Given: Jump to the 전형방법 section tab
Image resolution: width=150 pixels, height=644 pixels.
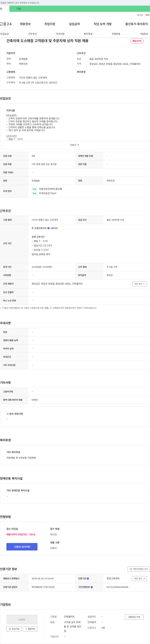Looking at the screenshot, I should 116,34.
